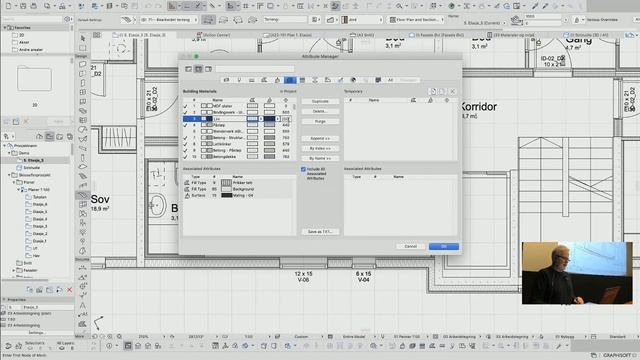Click fill swatch of 'MDF plater' row
Screen dimensions: 640x360
[252, 106]
